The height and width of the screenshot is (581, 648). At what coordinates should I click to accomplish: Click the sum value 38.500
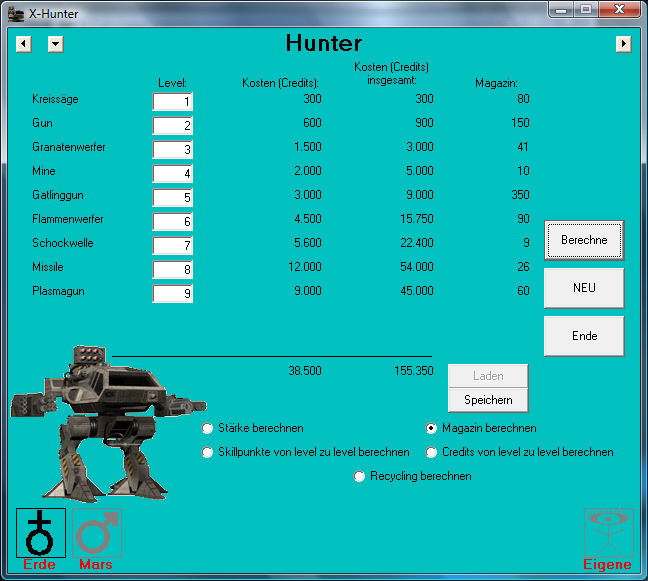coord(305,371)
